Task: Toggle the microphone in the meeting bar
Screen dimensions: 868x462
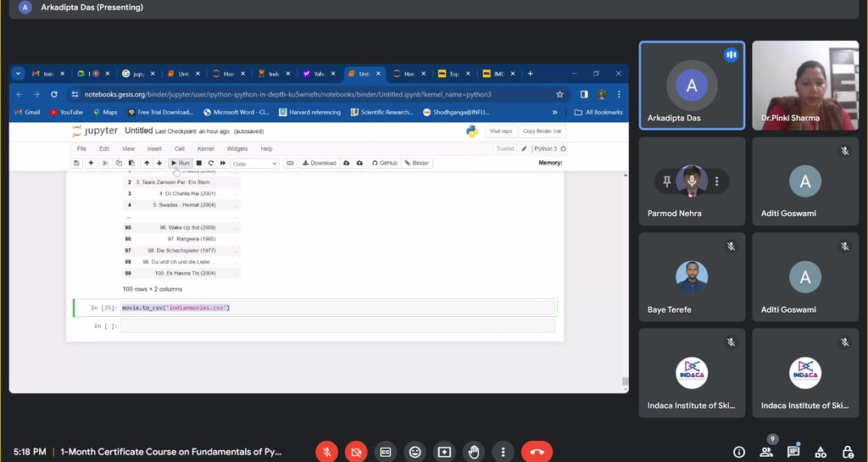Action: click(326, 452)
